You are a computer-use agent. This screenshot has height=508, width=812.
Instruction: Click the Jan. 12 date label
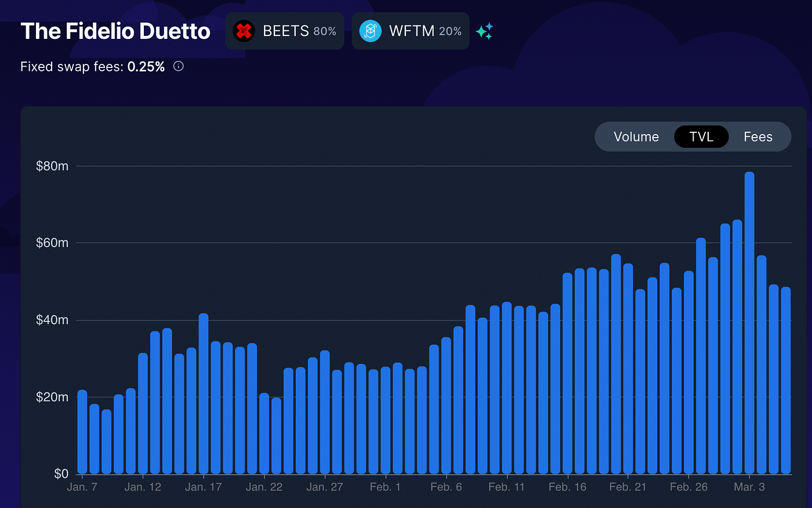point(143,487)
